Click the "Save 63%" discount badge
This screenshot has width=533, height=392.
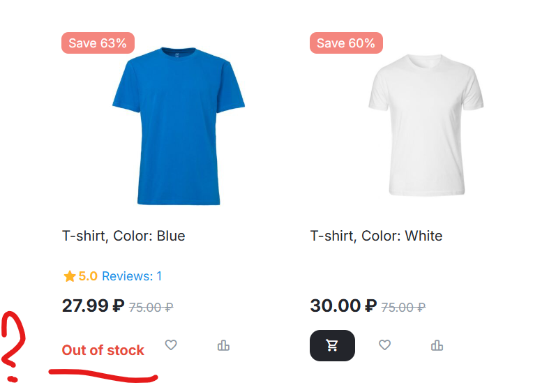click(x=98, y=43)
